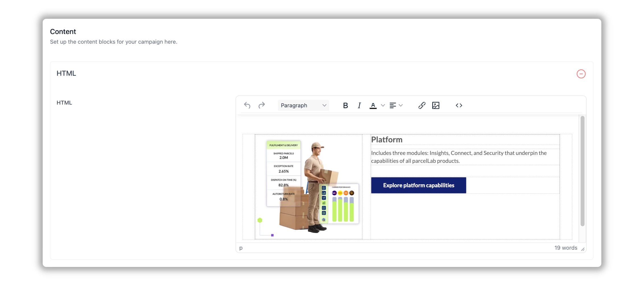Click the Undo arrow icon
The height and width of the screenshot is (286, 644).
[x=247, y=105]
